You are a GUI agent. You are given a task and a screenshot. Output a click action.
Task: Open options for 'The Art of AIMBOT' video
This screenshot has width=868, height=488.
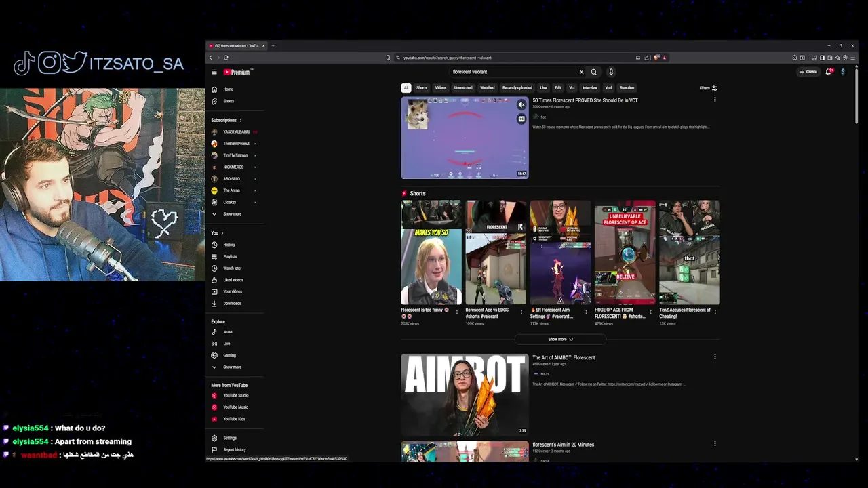click(715, 357)
